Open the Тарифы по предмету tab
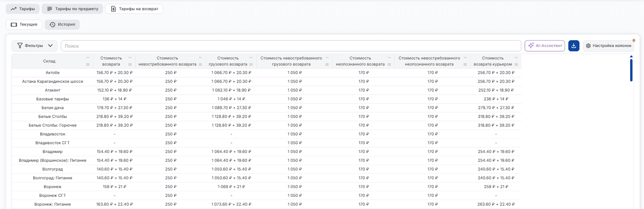 [72, 9]
